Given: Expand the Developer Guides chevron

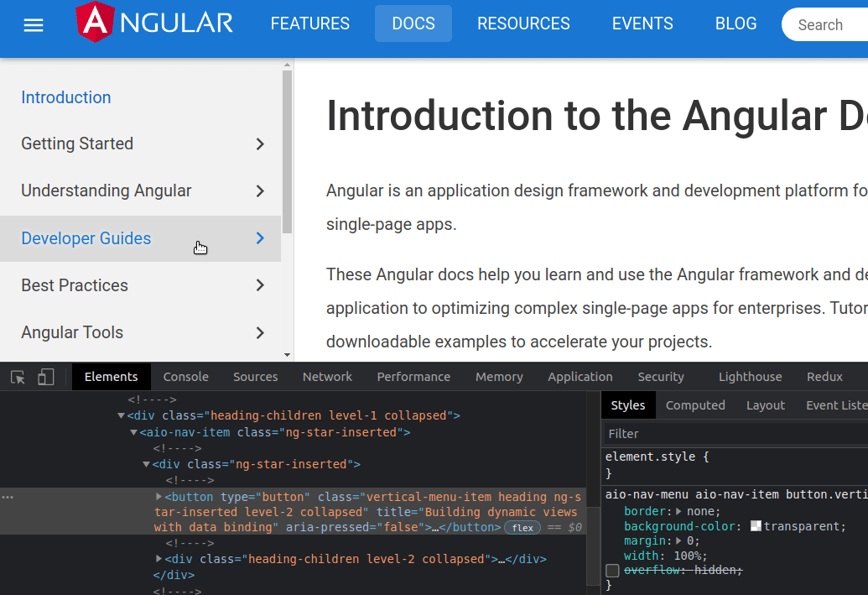Looking at the screenshot, I should (260, 238).
